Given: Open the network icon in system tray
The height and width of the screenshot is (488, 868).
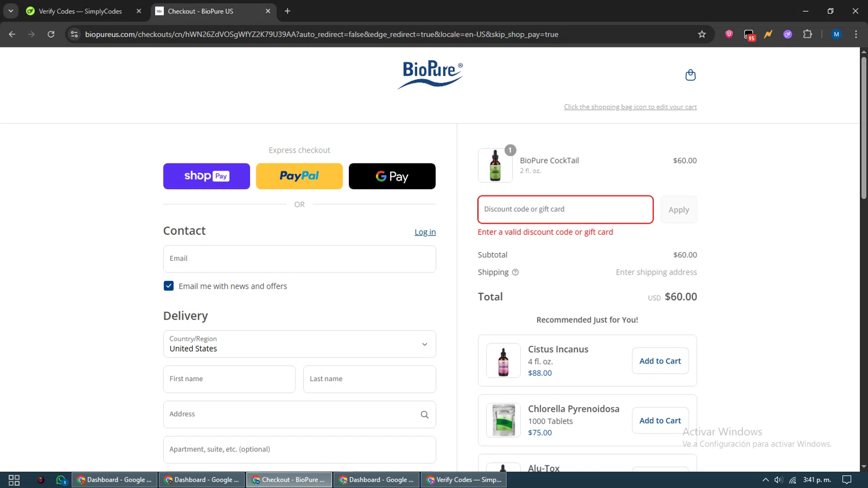Looking at the screenshot, I should click(793, 480).
